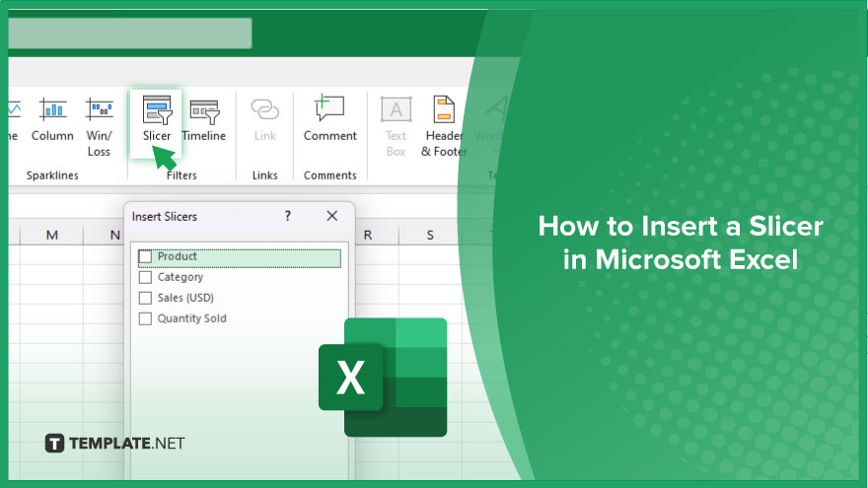This screenshot has height=488, width=868.
Task: Insert a Win/Loss sparkline
Action: (99, 127)
